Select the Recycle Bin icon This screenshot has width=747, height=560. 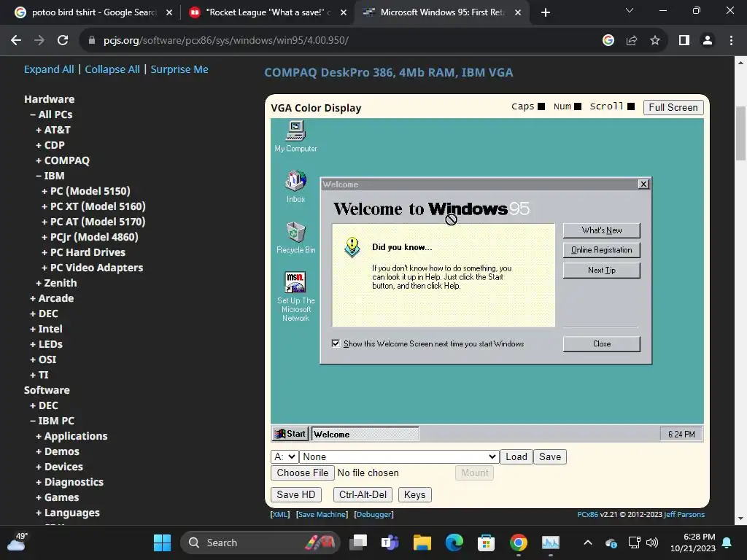296,237
